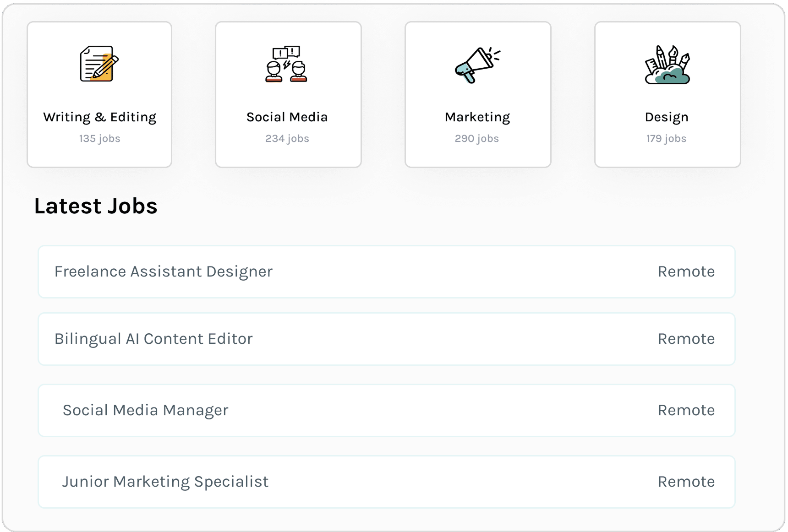Open the Freelance Assistant Designer job listing
The height and width of the screenshot is (532, 788).
164,271
